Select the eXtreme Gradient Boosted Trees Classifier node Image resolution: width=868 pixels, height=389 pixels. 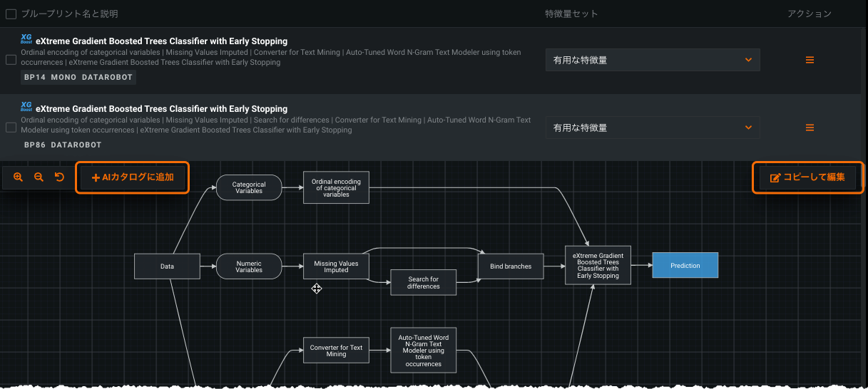pyautogui.click(x=598, y=266)
